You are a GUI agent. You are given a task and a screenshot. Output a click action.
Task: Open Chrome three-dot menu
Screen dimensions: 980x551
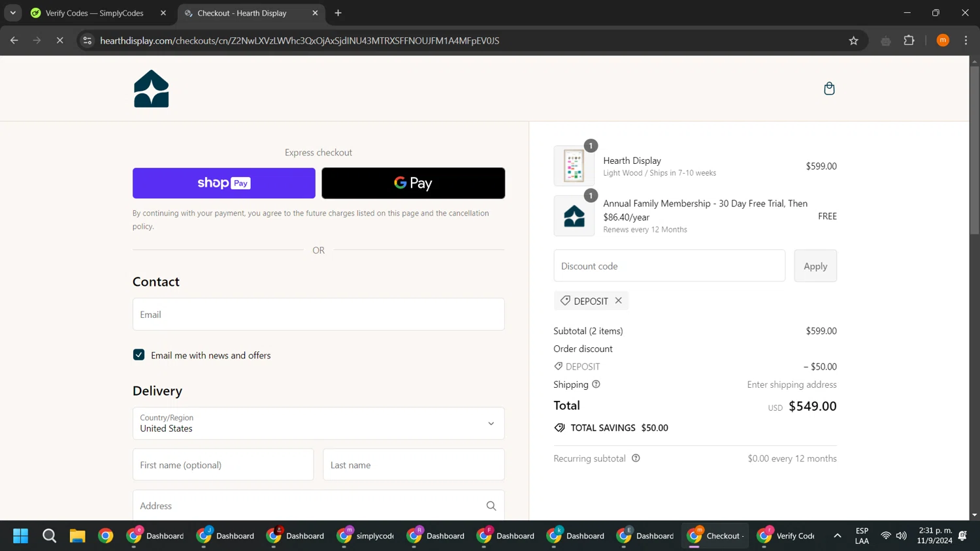(x=966, y=40)
